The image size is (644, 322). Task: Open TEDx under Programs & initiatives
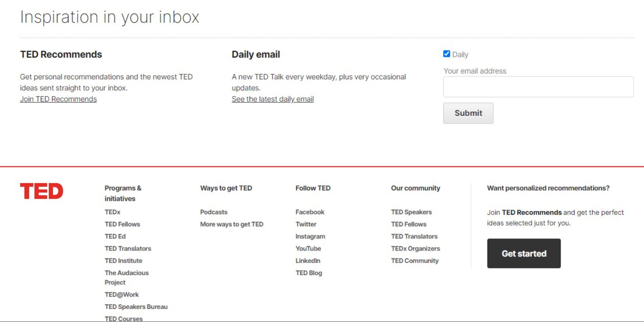point(112,212)
